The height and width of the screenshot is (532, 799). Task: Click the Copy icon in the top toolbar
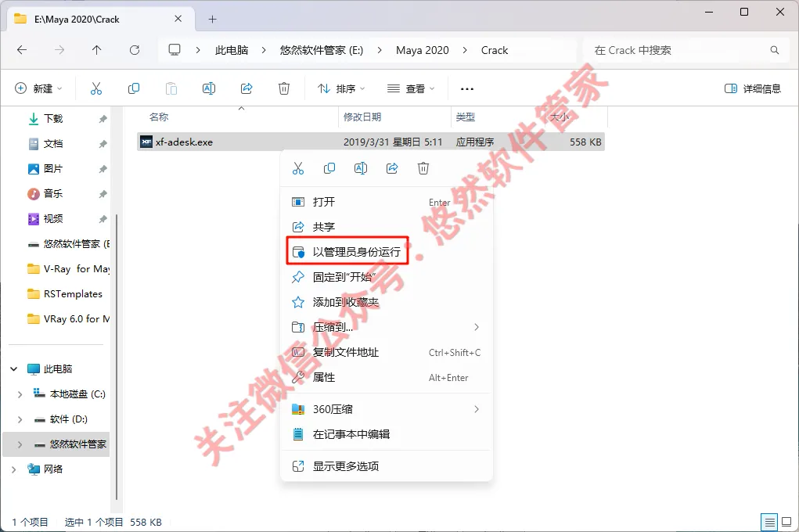pos(134,88)
